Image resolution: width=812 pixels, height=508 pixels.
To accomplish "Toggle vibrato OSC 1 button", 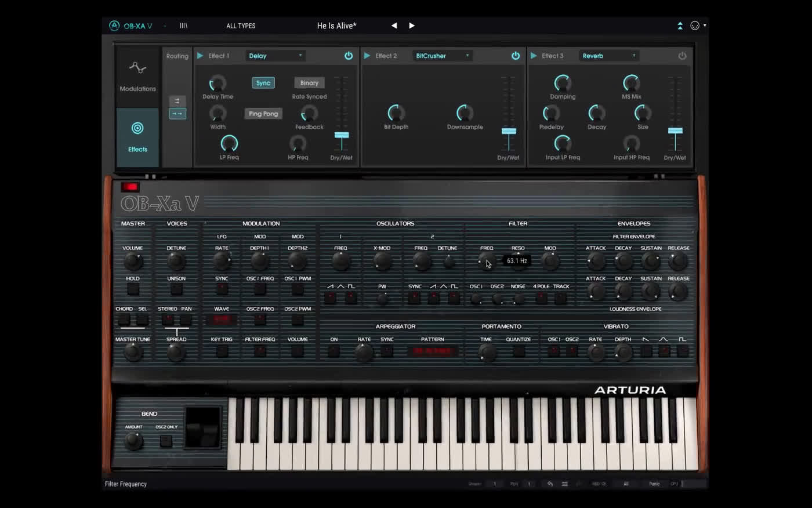I will click(553, 350).
